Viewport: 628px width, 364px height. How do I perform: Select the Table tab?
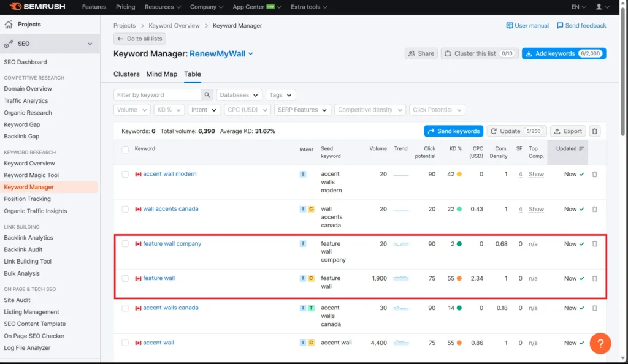pos(193,74)
